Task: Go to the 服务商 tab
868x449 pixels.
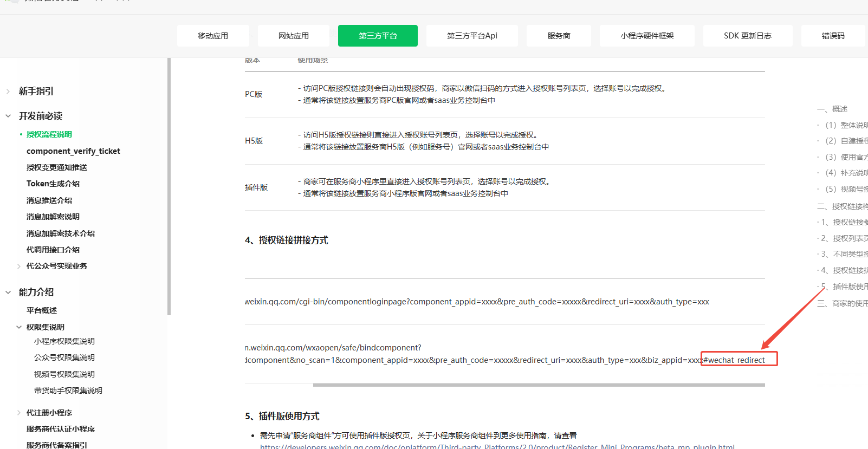Action: pos(559,36)
